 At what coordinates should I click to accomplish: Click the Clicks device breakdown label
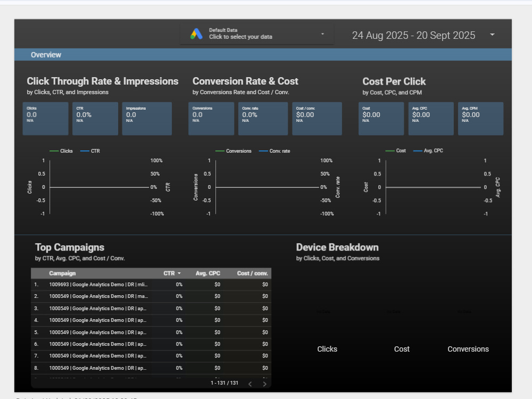coord(327,349)
